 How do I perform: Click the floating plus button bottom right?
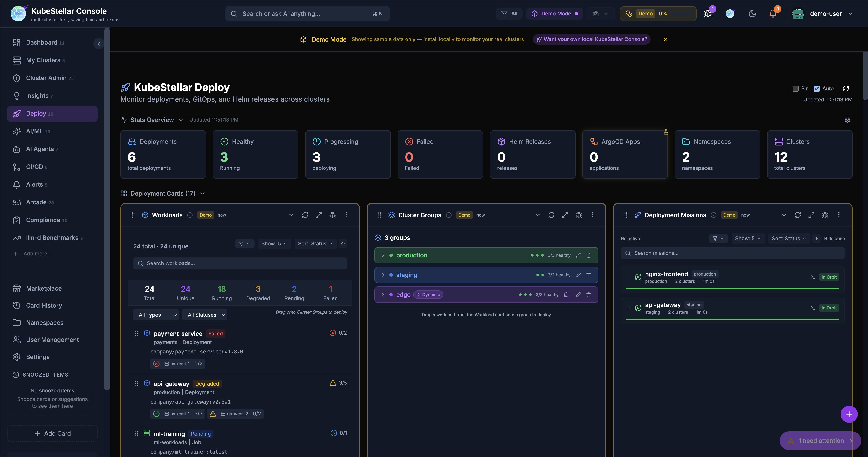coord(849,414)
